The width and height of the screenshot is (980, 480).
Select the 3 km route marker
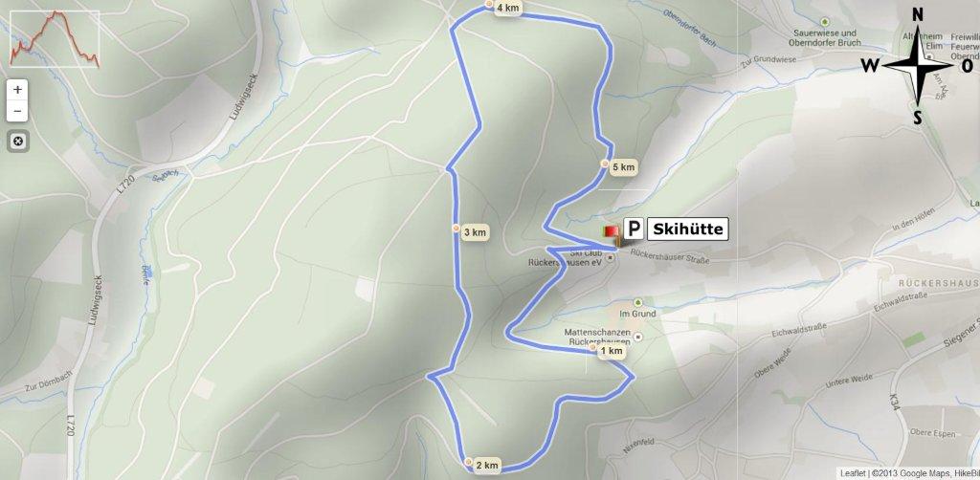471,232
